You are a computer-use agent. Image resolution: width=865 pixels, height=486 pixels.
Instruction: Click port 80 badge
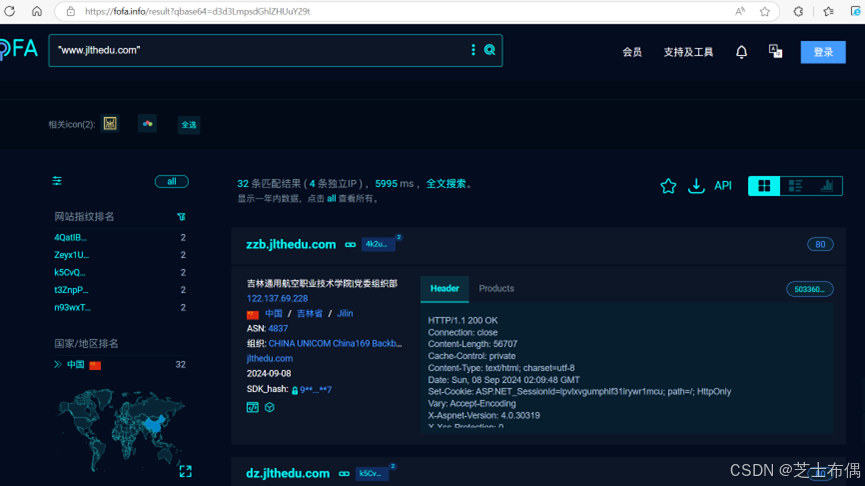(x=820, y=244)
